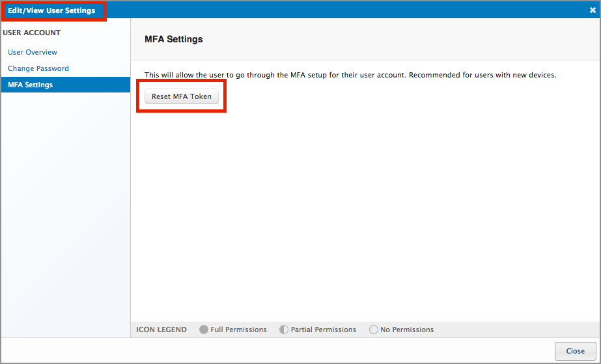The width and height of the screenshot is (601, 364).
Task: Click the Edit/View User Settings dialog title
Action: pyautogui.click(x=51, y=10)
